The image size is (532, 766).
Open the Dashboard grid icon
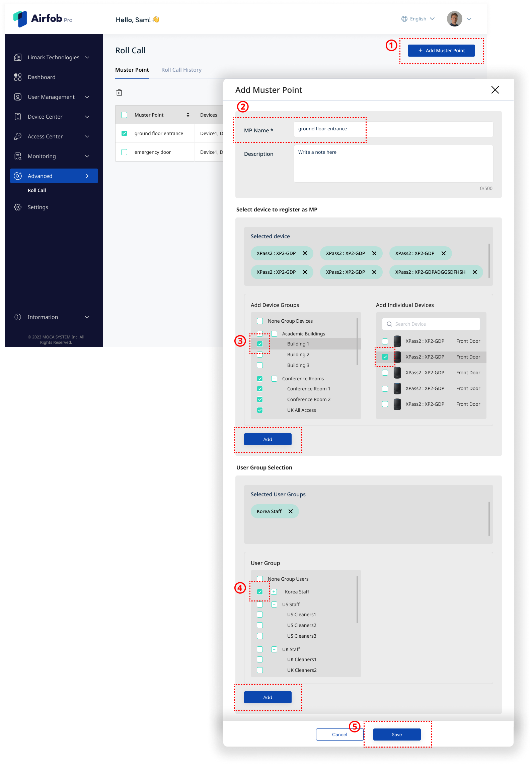[x=18, y=77]
